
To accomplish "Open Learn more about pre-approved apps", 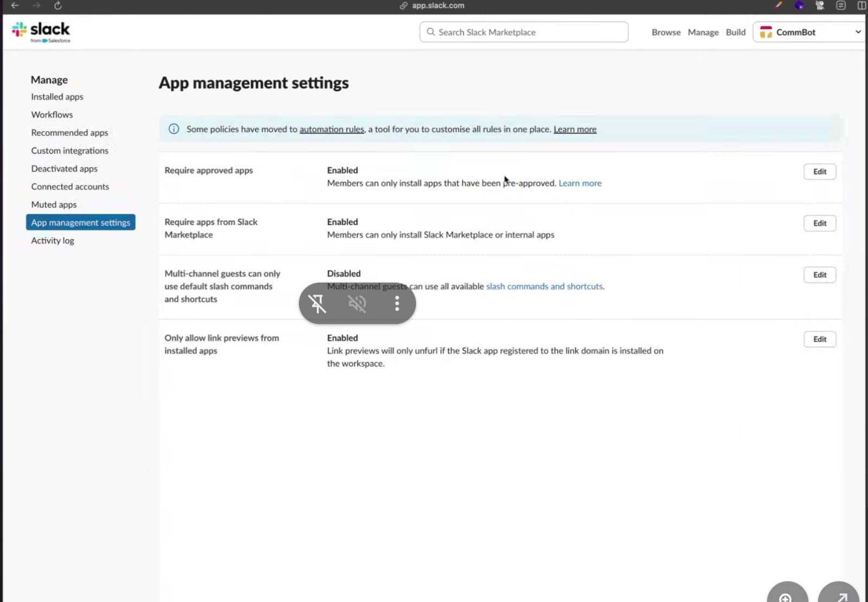I will [x=580, y=183].
